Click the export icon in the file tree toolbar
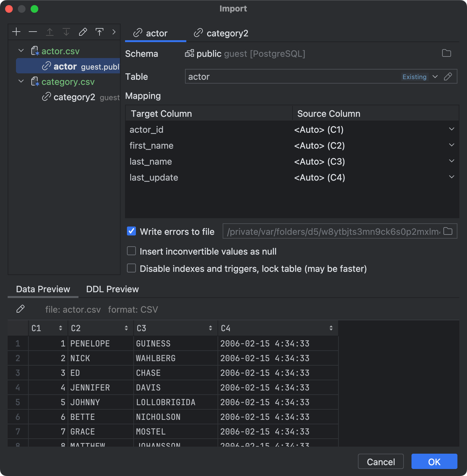This screenshot has height=476, width=467. point(100,32)
